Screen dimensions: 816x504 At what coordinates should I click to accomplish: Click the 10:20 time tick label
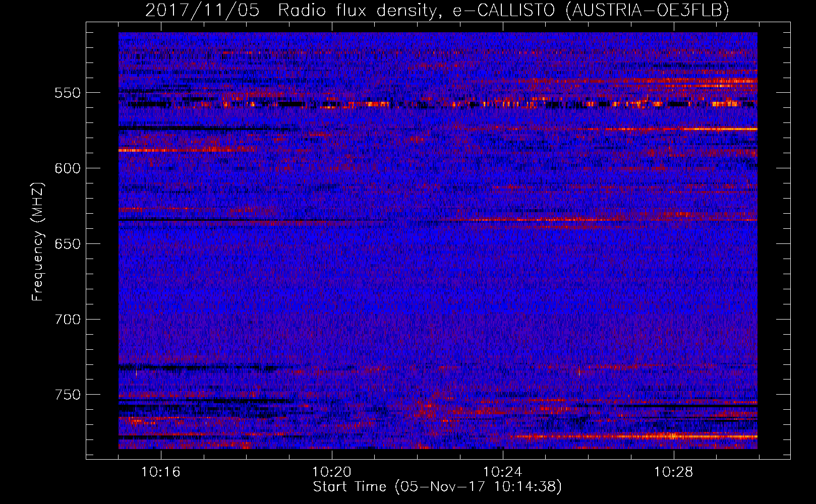(x=332, y=472)
